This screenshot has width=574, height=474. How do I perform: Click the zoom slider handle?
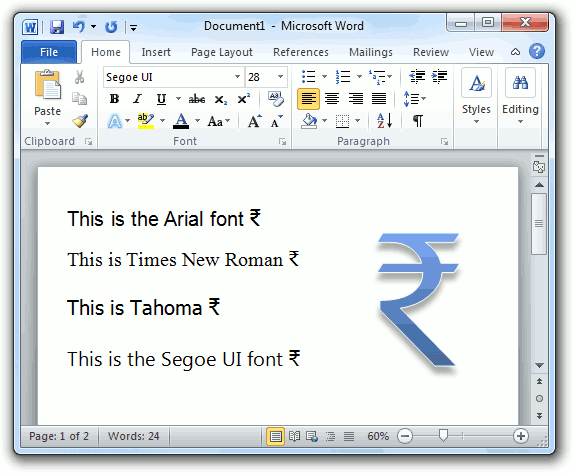(x=443, y=436)
